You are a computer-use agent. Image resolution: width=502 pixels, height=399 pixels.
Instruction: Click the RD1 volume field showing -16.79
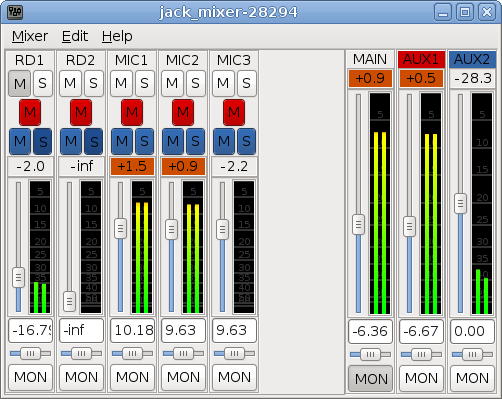[30, 331]
